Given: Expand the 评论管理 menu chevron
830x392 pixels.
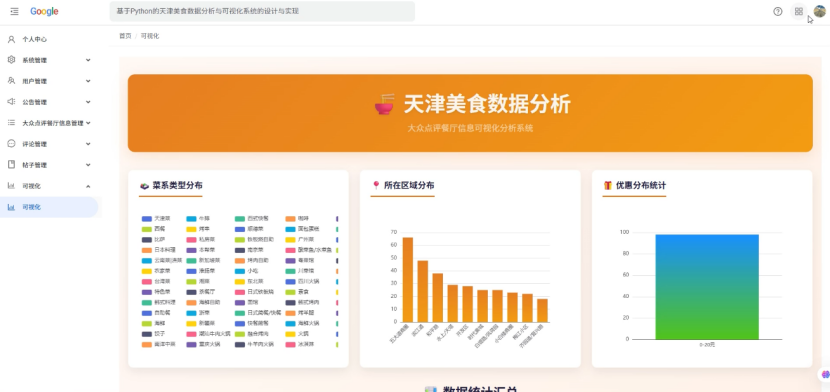Looking at the screenshot, I should coord(88,144).
